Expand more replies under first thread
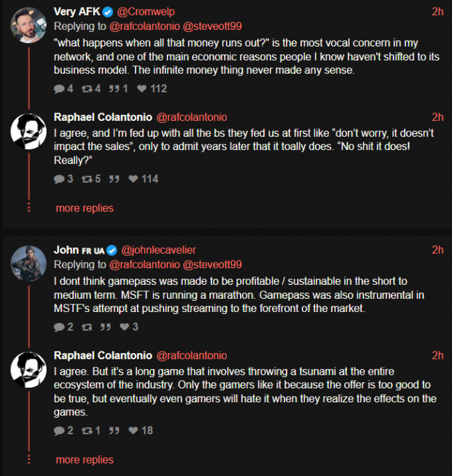452x476 pixels. pyautogui.click(x=84, y=208)
